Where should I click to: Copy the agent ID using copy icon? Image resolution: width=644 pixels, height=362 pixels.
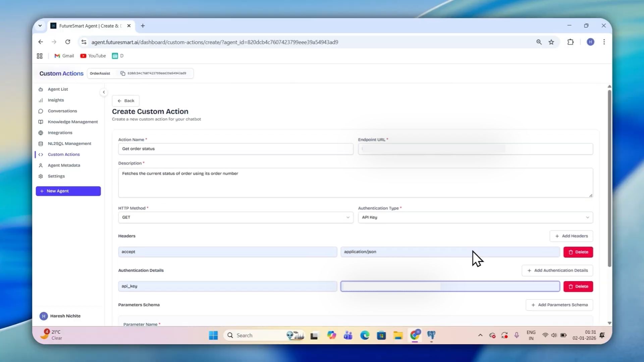point(123,73)
